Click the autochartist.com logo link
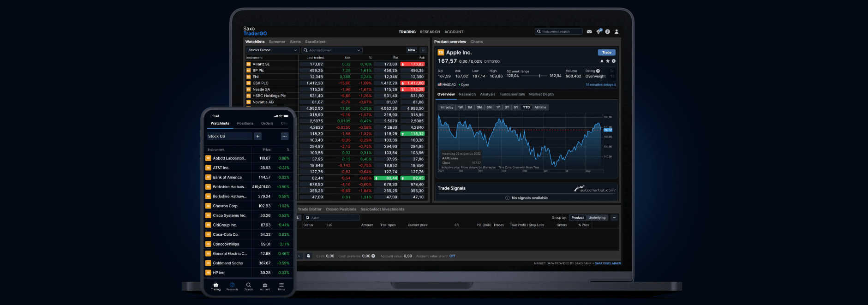The height and width of the screenshot is (305, 868). (x=595, y=189)
